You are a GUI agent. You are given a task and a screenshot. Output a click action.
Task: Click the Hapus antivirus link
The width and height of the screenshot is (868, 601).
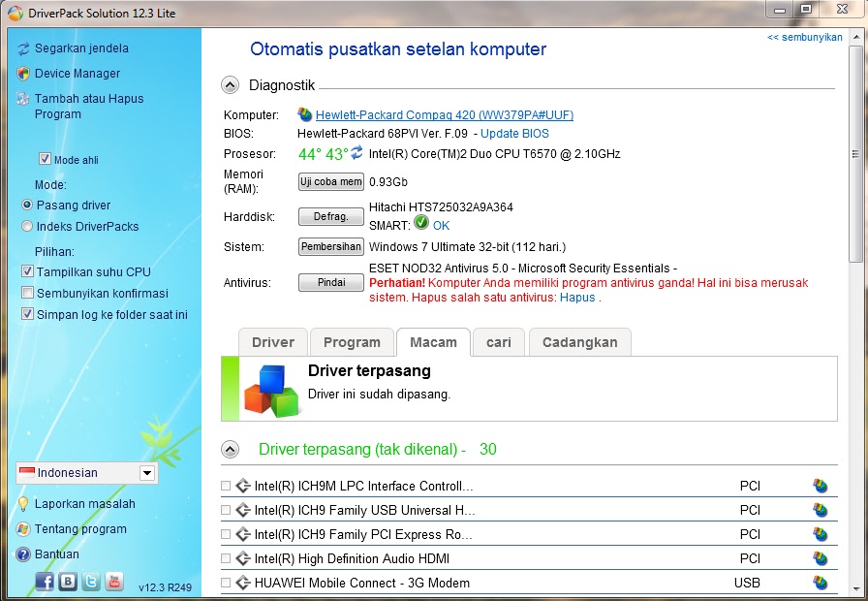tap(577, 298)
